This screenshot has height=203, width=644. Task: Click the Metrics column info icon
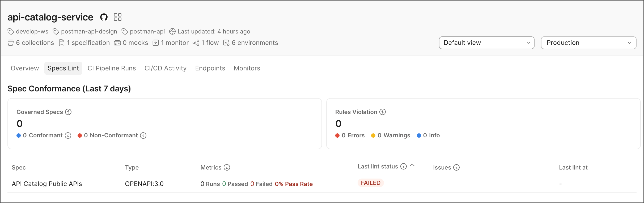coord(227,167)
